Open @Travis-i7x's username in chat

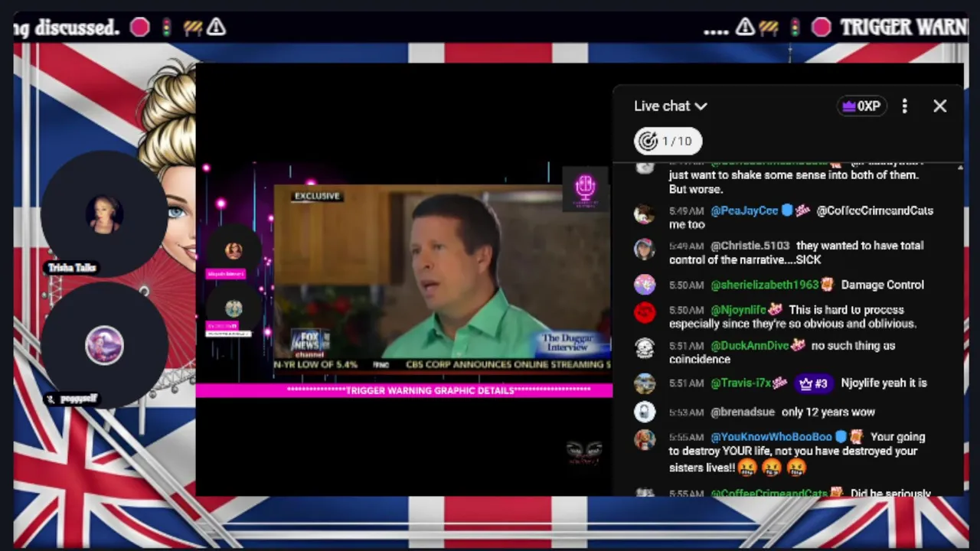[740, 383]
